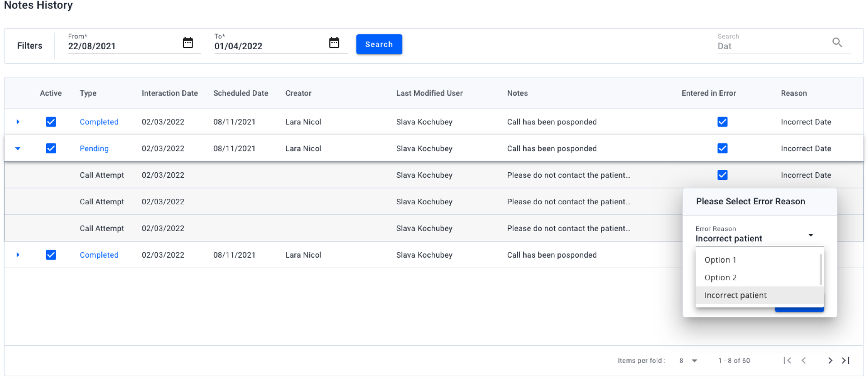Screen dimensions: 868x377
Task: Uncheck Entered in Error on first Call Attempt
Action: pyautogui.click(x=722, y=175)
